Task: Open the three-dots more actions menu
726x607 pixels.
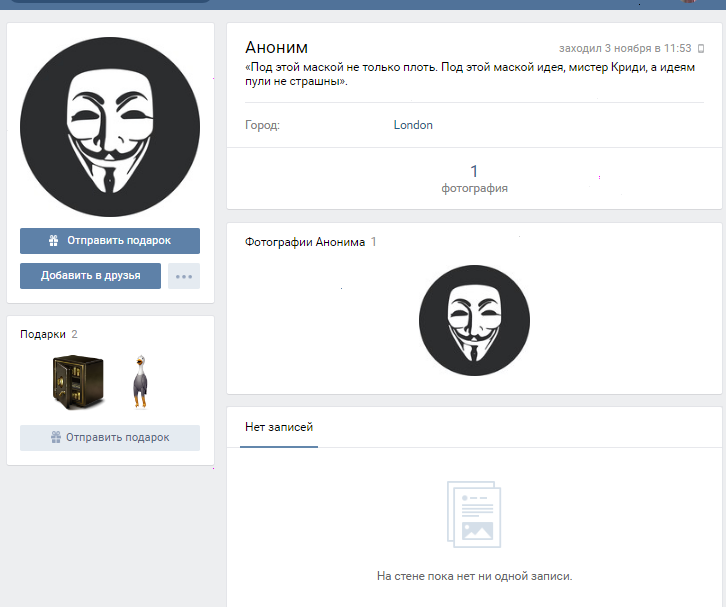Action: 184,276
